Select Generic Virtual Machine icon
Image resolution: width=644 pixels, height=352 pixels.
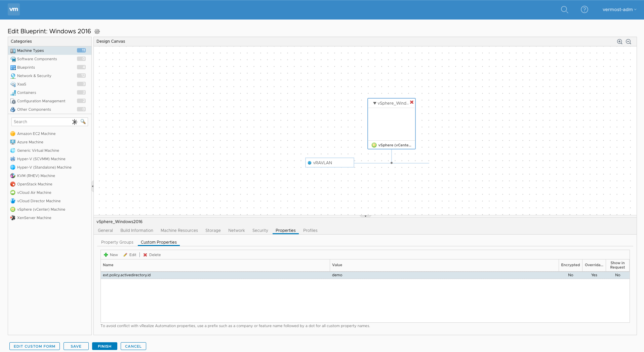pyautogui.click(x=13, y=150)
